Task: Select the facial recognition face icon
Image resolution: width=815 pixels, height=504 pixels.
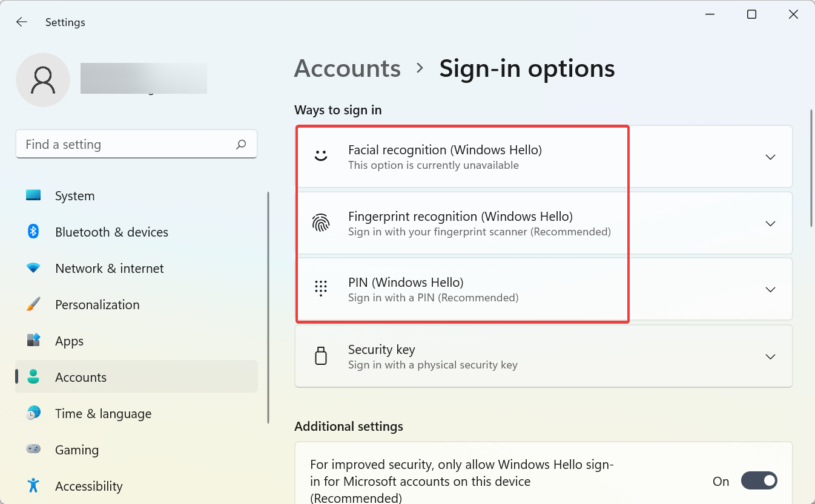Action: (321, 156)
